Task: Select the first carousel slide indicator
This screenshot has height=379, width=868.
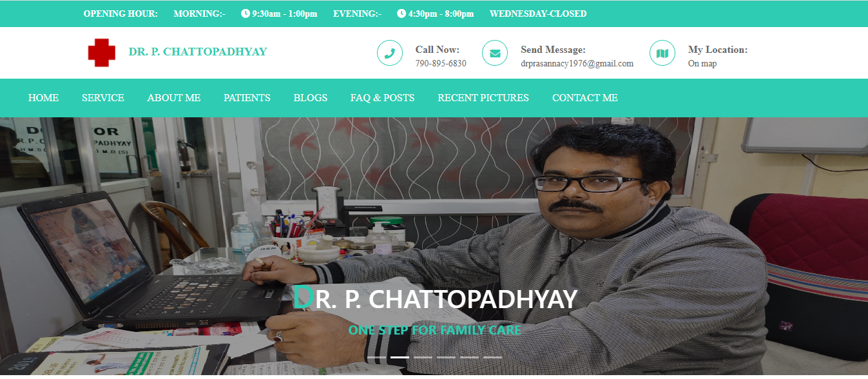Action: pyautogui.click(x=376, y=357)
